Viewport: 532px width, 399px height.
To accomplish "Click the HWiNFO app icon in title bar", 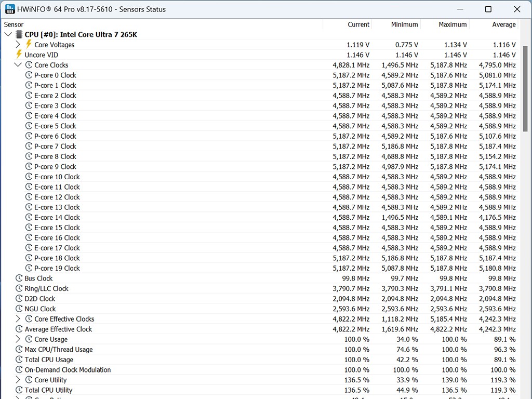I will pyautogui.click(x=10, y=9).
